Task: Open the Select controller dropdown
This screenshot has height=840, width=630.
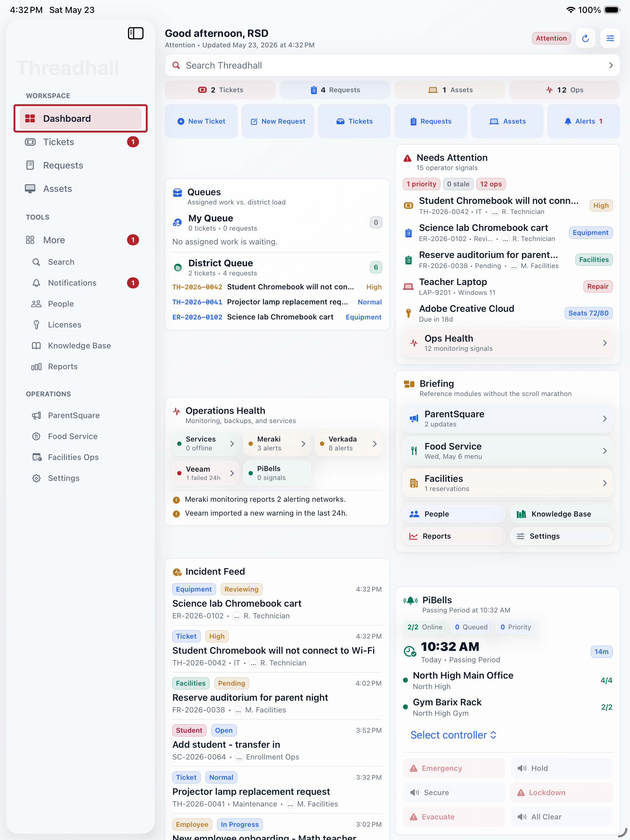Action: pos(453,735)
